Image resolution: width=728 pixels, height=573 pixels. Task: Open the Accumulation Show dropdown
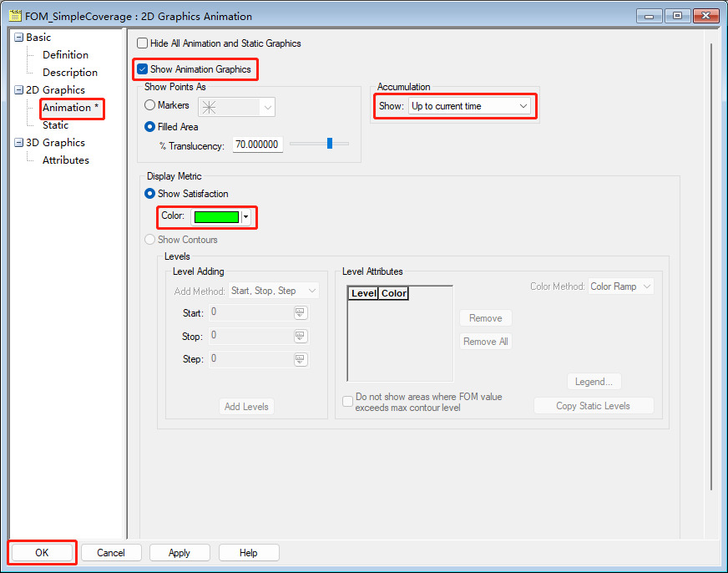point(469,106)
